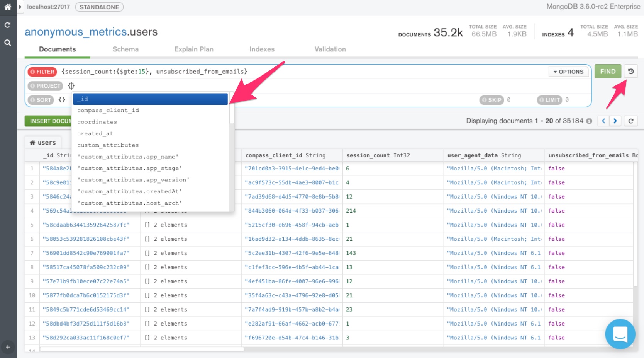Select _id from autocomplete list

click(150, 99)
